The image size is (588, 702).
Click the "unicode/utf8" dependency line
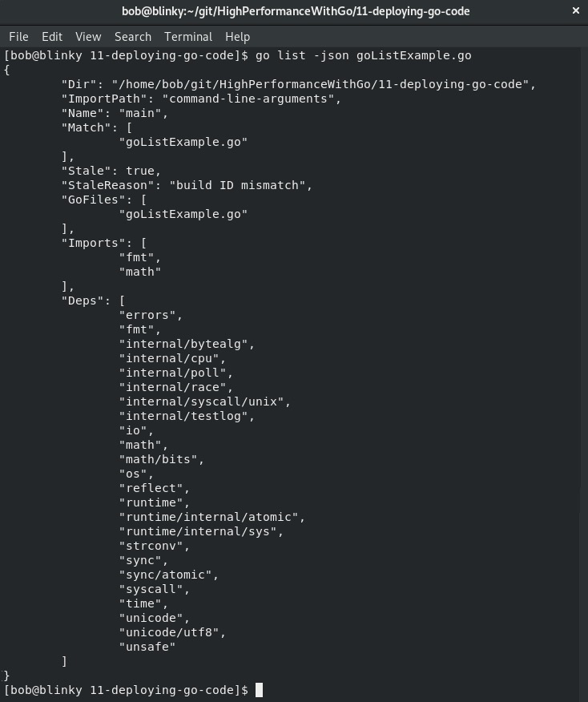point(172,632)
